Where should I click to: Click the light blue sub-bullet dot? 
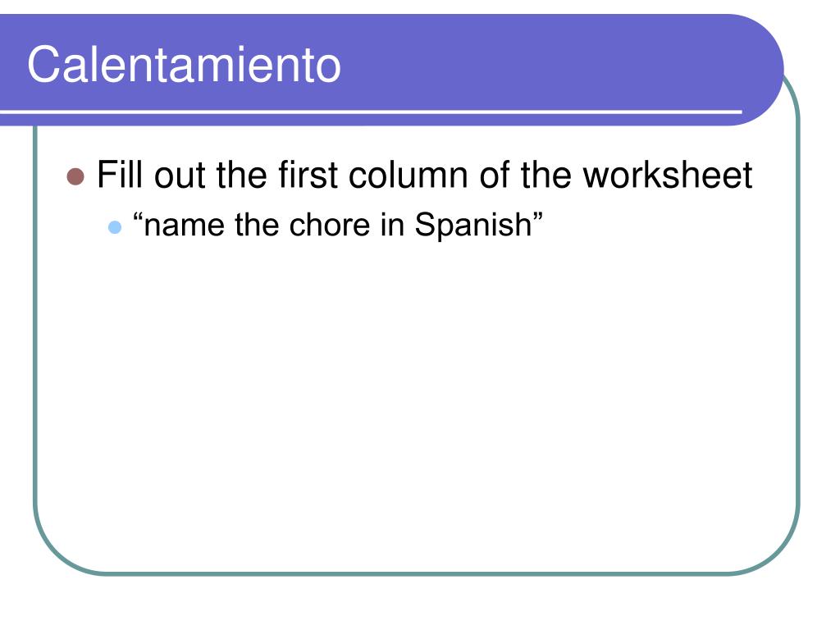tap(115, 227)
